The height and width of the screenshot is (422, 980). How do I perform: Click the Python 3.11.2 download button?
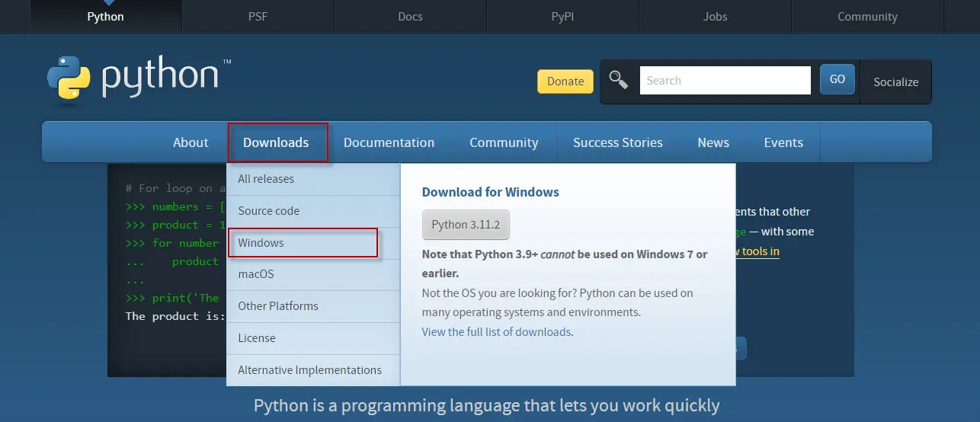click(466, 225)
